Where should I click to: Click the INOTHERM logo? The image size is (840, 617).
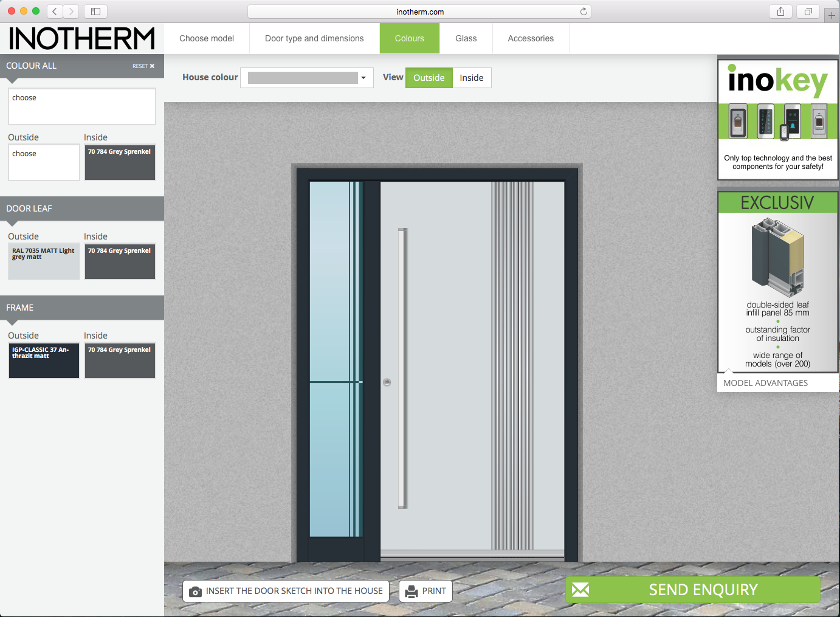pos(82,38)
